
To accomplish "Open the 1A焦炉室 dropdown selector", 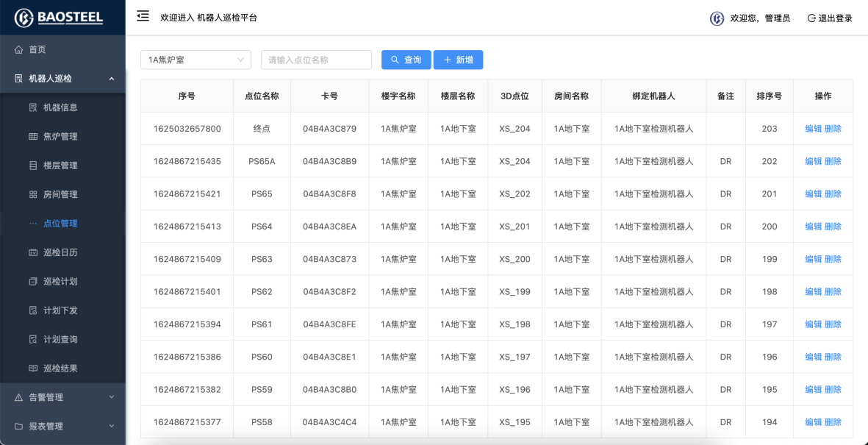I will pos(196,60).
